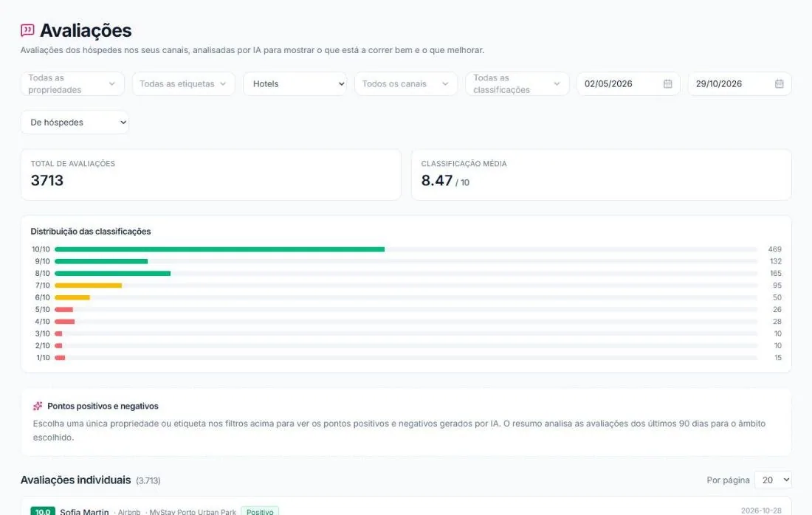Click the Avaliações individuais heading
The height and width of the screenshot is (515, 812).
coord(75,480)
